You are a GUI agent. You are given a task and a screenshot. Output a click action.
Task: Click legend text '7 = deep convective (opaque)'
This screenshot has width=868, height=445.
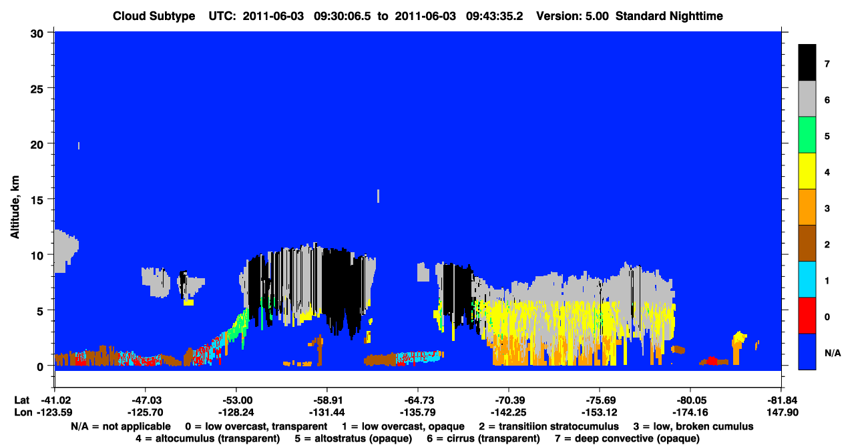(627, 438)
